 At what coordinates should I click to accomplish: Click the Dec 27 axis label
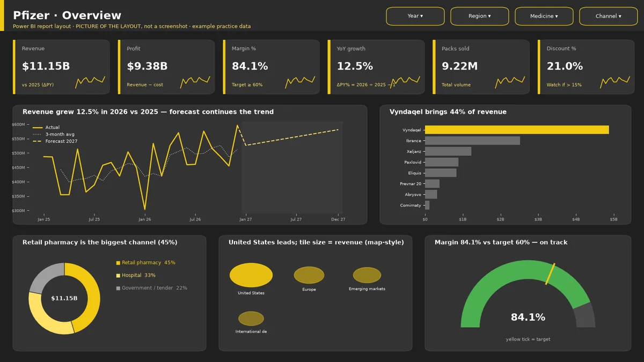pos(338,219)
